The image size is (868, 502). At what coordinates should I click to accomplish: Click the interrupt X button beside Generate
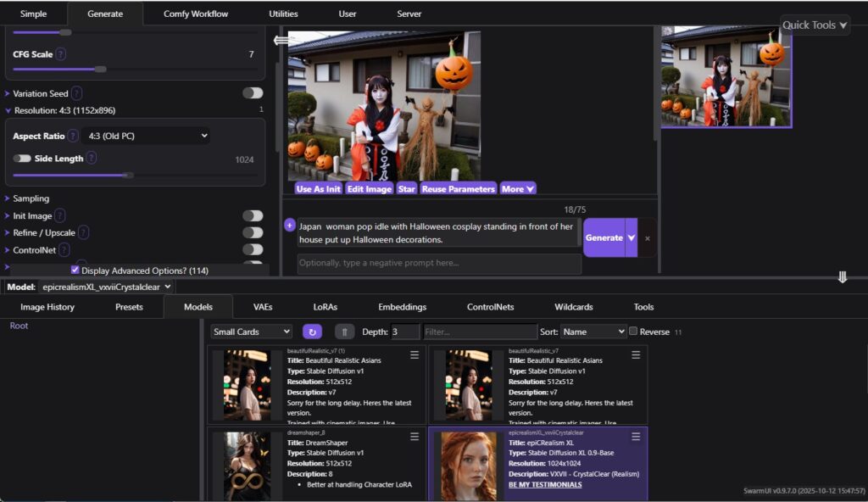click(647, 238)
